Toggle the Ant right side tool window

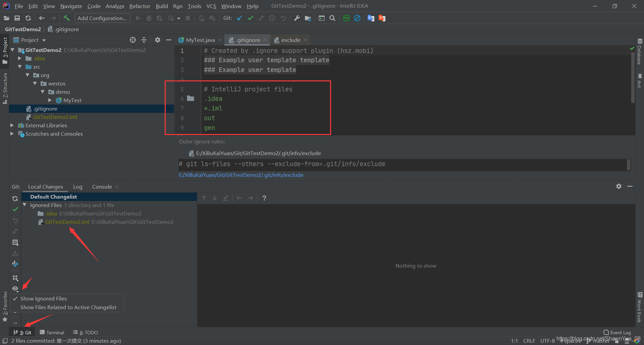[x=640, y=80]
